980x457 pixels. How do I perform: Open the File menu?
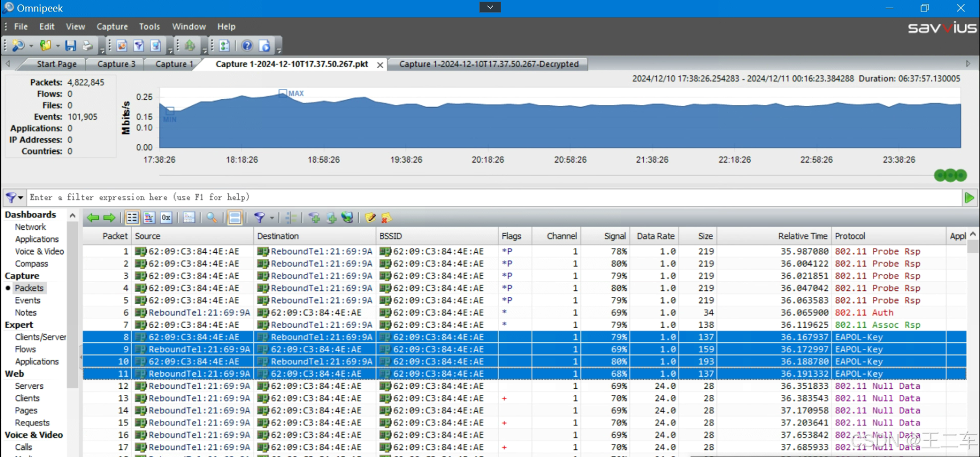21,26
